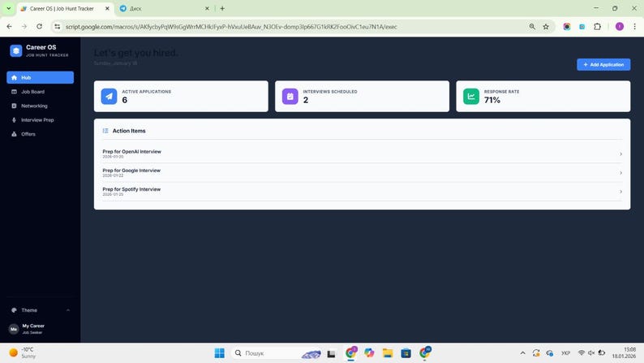Close the Career OS browser tab
Image resolution: width=644 pixels, height=363 pixels.
coord(107,8)
